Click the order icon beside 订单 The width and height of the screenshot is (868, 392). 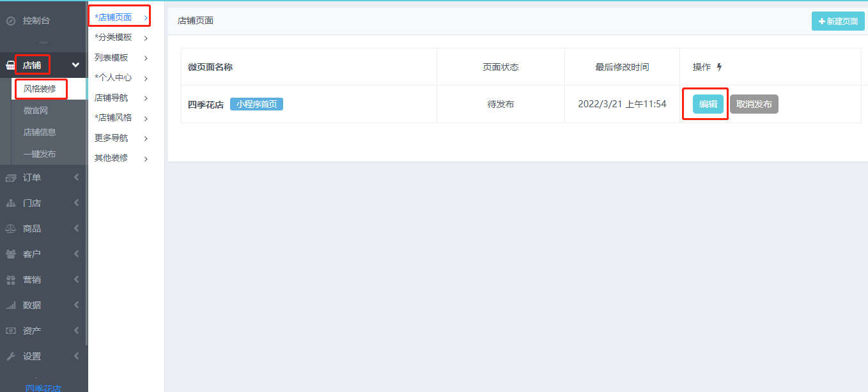[x=10, y=178]
